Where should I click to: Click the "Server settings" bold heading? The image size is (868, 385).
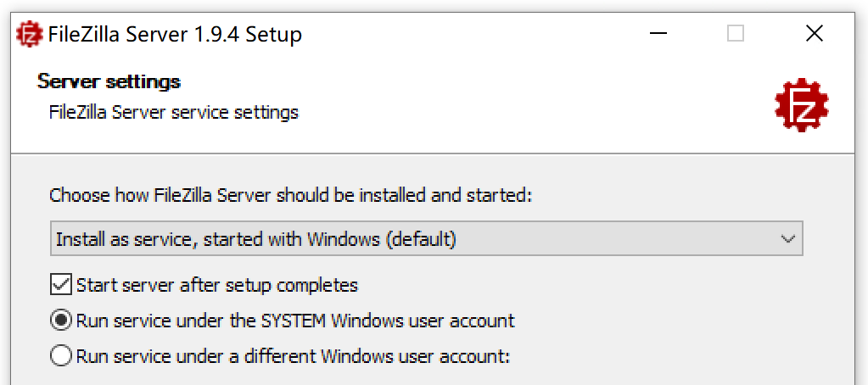click(x=109, y=82)
